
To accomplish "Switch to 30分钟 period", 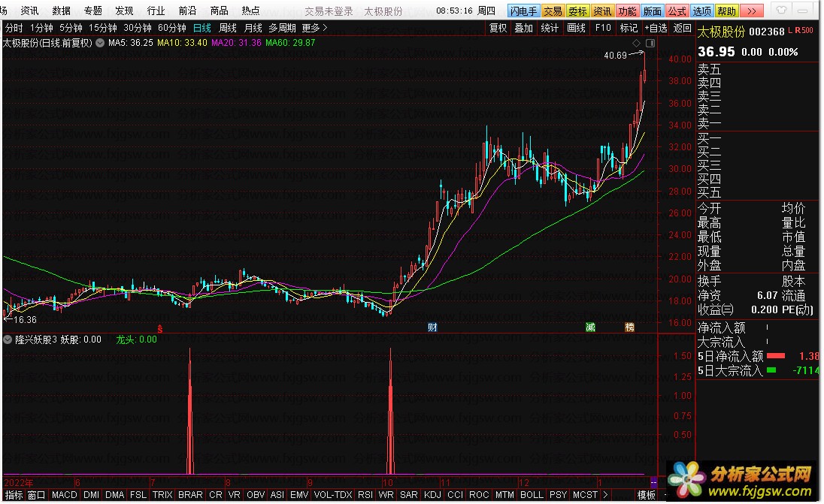I will coord(138,28).
